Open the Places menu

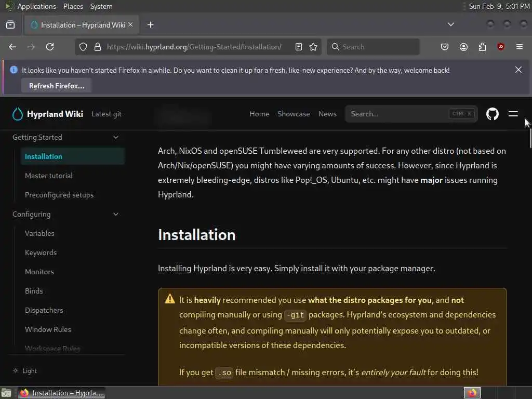tap(73, 6)
